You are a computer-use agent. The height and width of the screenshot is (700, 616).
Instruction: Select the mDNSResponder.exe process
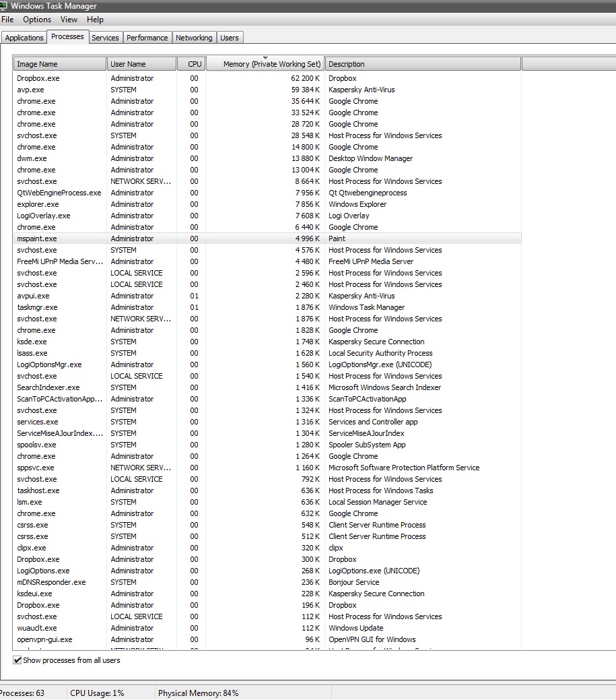tap(267, 583)
